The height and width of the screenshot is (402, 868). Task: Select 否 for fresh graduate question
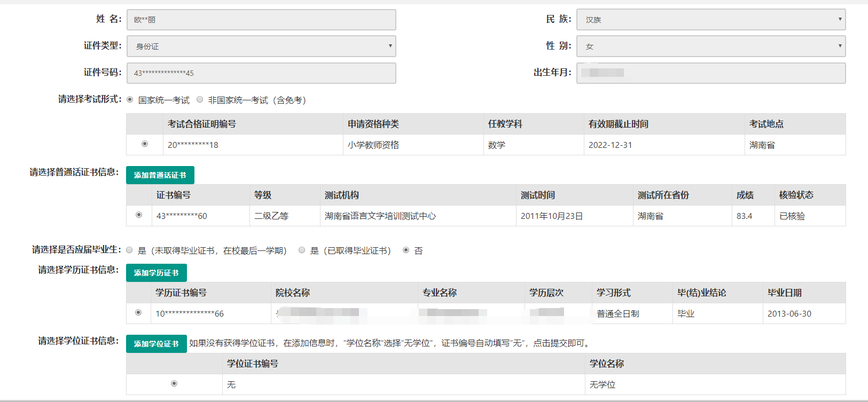[x=406, y=250]
